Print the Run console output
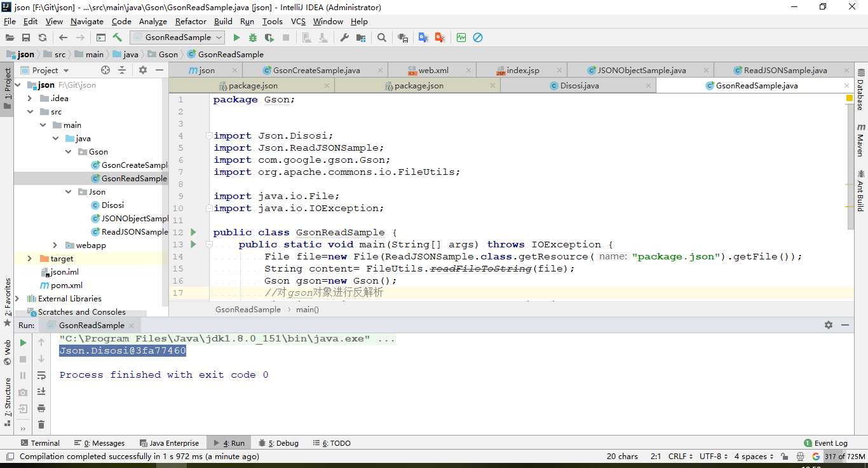The height and width of the screenshot is (468, 868). click(x=41, y=408)
